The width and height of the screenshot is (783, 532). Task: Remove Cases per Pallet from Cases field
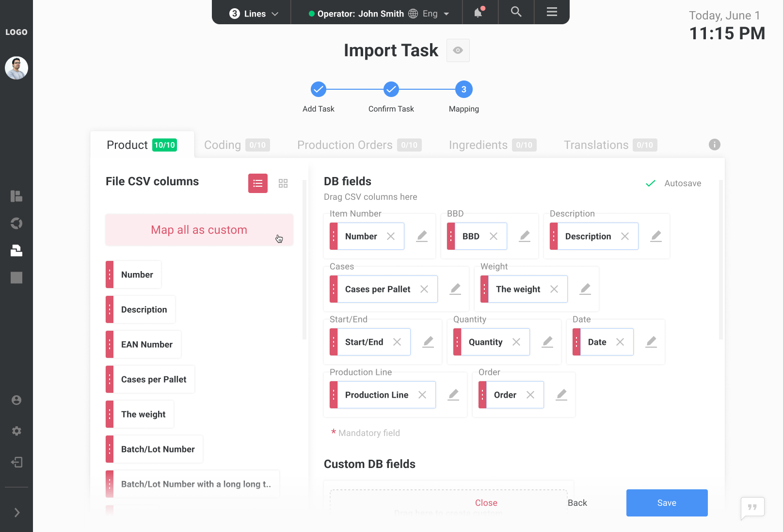(x=424, y=289)
